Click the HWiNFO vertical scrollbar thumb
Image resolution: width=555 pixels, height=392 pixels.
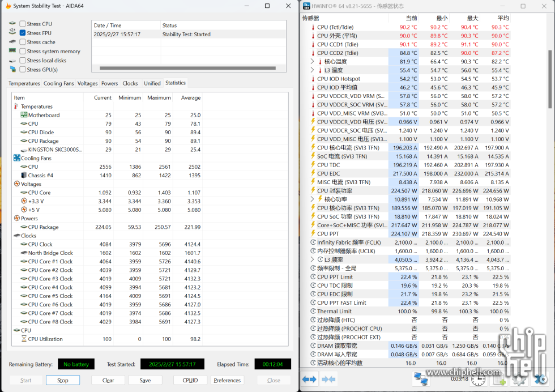pos(550,79)
